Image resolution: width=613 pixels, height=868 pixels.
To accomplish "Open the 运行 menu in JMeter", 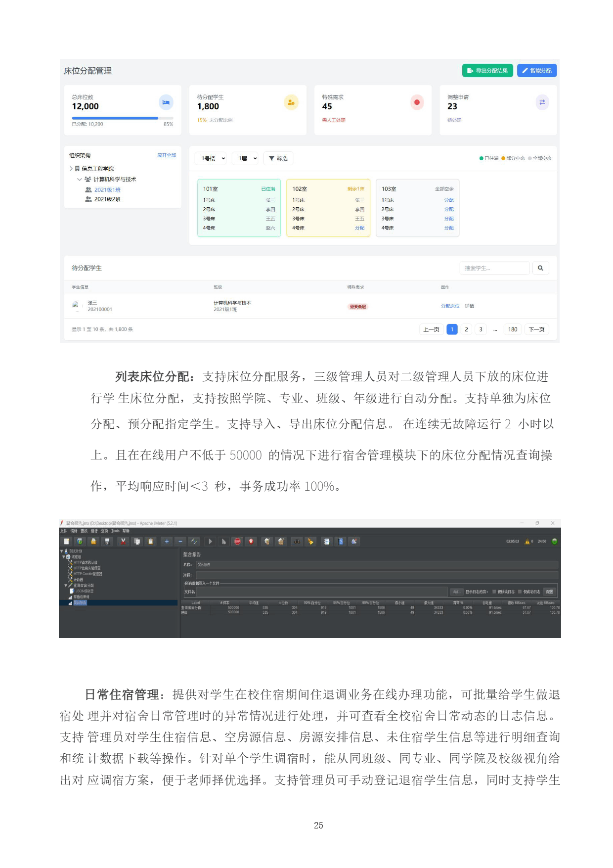I will click(94, 531).
